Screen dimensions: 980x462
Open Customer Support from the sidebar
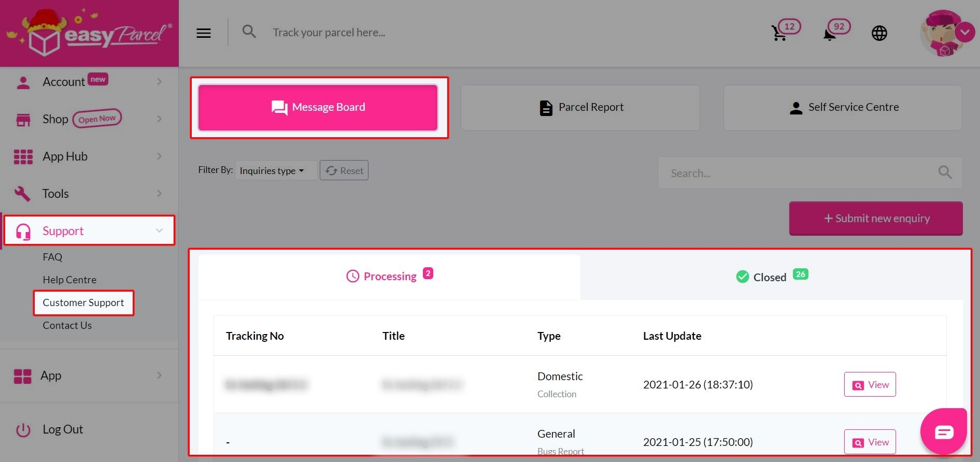pyautogui.click(x=83, y=302)
